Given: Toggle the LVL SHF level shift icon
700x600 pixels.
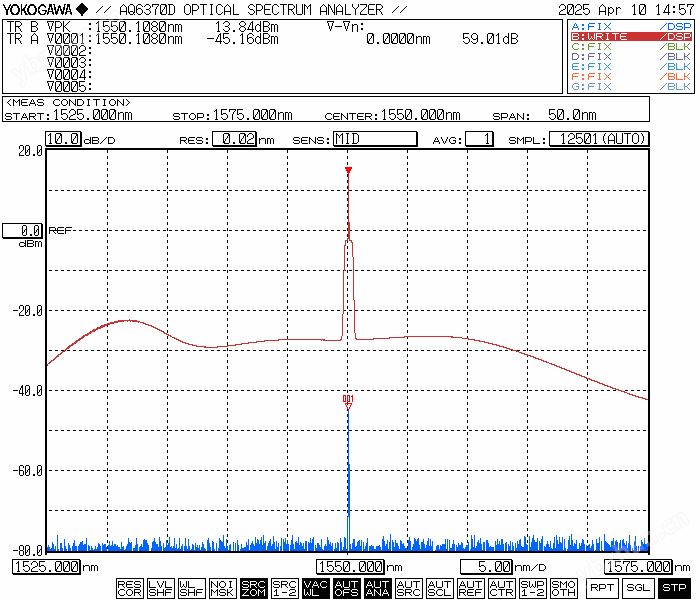Looking at the screenshot, I should click(x=160, y=588).
